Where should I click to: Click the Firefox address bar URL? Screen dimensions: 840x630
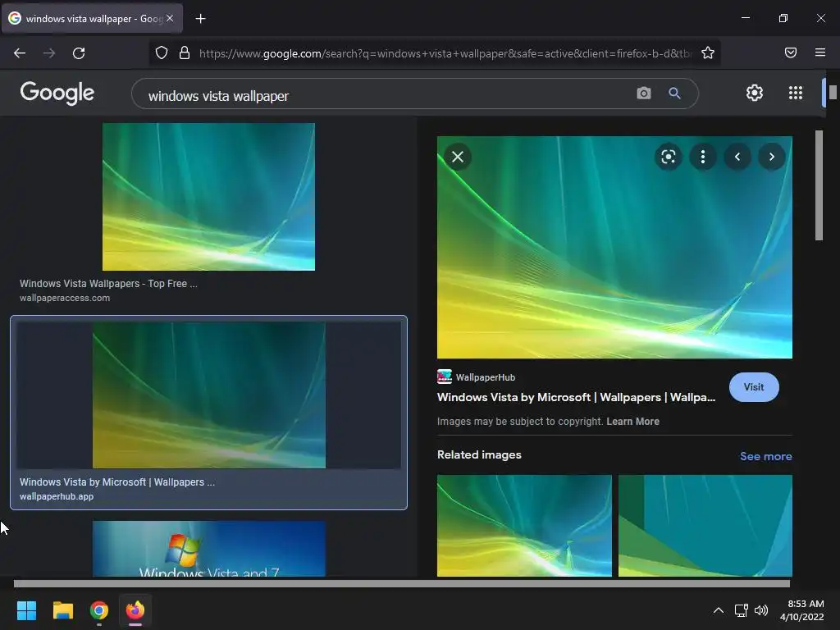click(445, 53)
